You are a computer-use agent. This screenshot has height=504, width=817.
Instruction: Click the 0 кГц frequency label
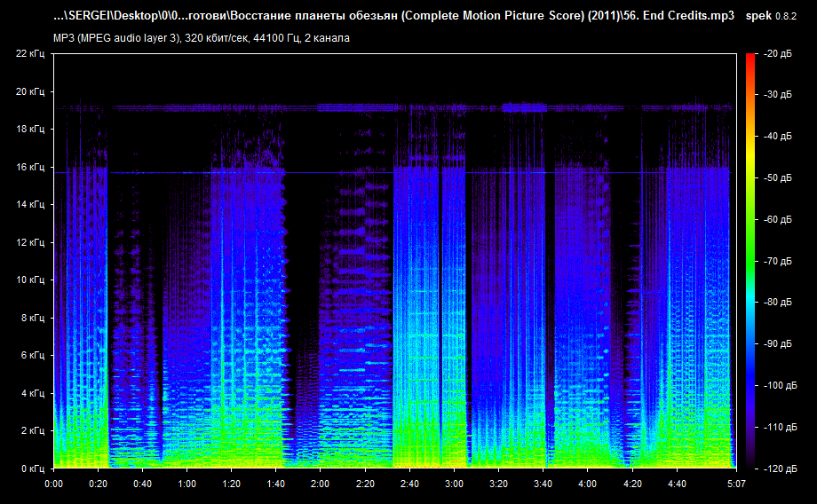[33, 469]
